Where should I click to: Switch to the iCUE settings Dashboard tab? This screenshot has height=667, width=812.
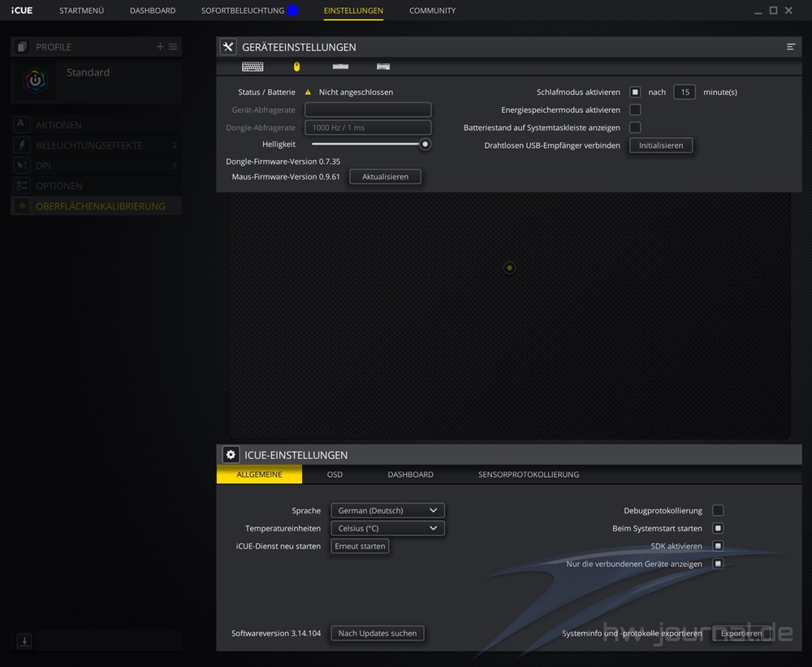[x=410, y=474]
